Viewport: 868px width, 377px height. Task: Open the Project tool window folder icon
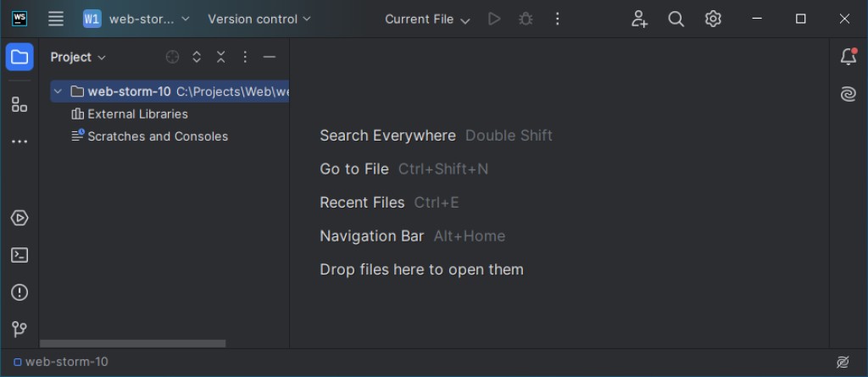click(x=19, y=58)
